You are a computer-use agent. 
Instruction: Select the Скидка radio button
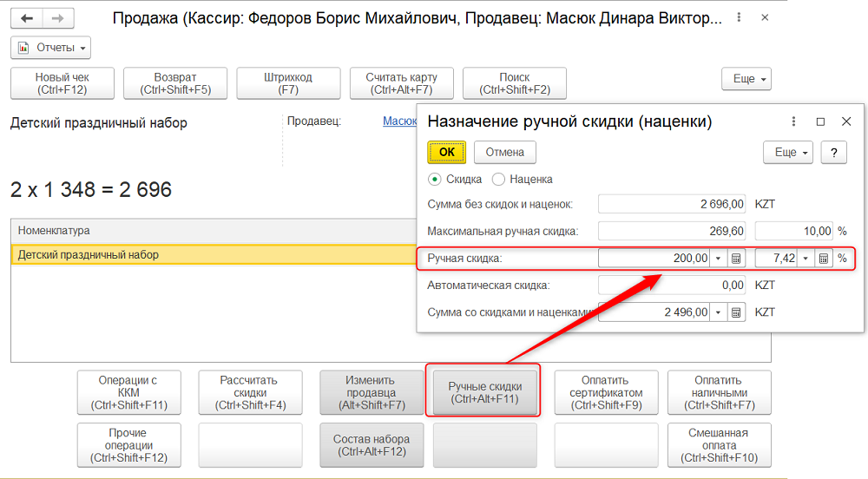(435, 179)
